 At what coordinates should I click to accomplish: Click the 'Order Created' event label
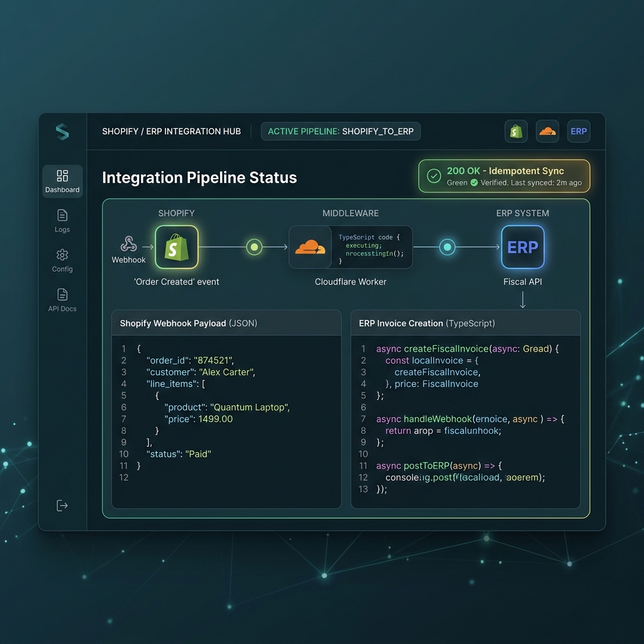pos(177,282)
